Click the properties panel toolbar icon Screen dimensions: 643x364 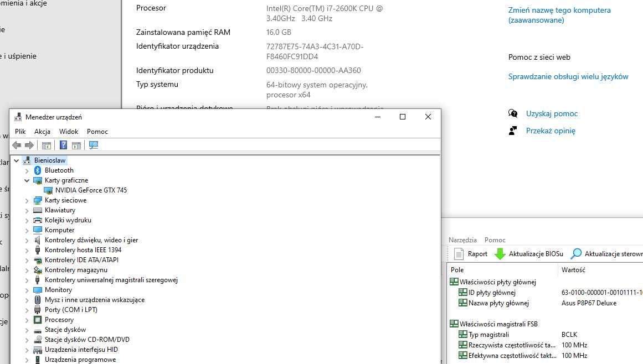click(76, 145)
